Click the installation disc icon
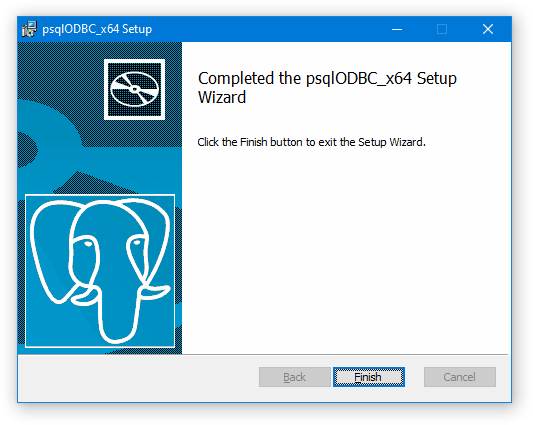Image resolution: width=533 pixels, height=425 pixels. [x=135, y=89]
